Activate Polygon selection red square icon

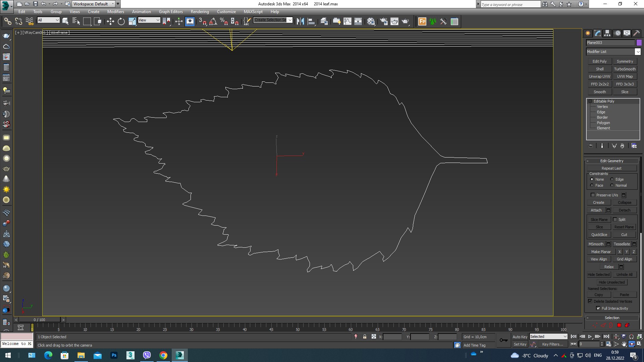[619, 325]
